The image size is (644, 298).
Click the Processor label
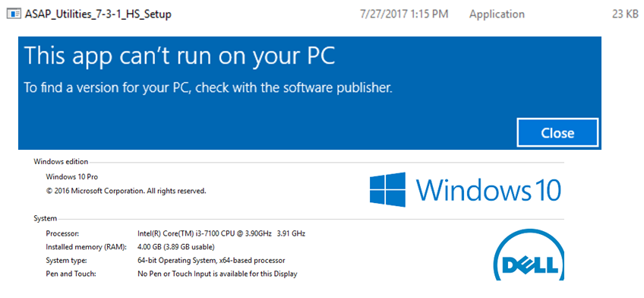[x=62, y=234]
